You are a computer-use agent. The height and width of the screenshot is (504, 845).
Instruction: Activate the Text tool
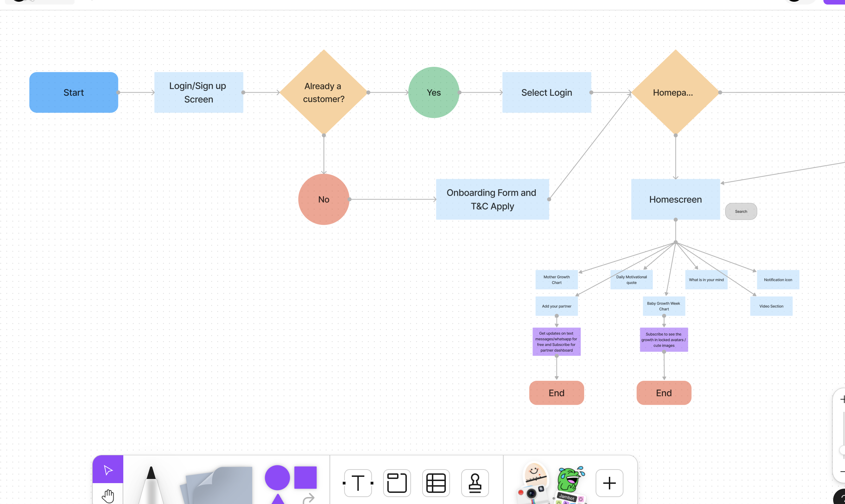pos(358,483)
